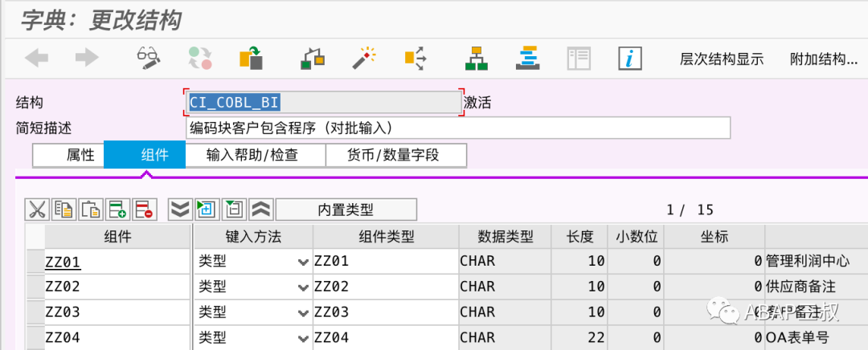
Task: Open the information 'i' icon
Action: point(630,58)
